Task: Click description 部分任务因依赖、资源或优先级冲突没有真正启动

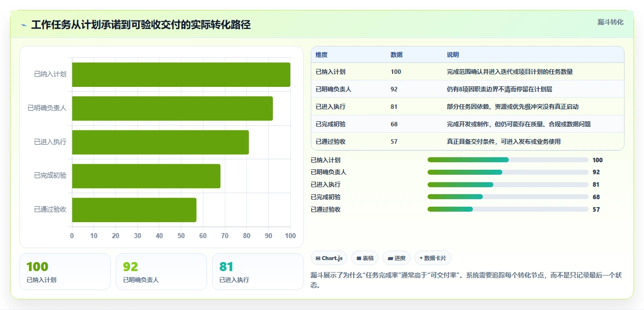Action: (513, 107)
